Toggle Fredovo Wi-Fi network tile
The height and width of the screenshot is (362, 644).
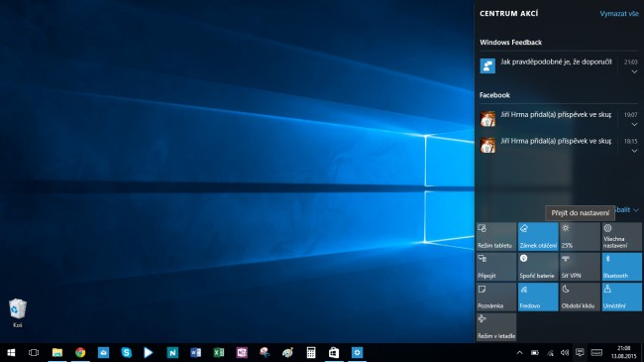click(x=538, y=297)
